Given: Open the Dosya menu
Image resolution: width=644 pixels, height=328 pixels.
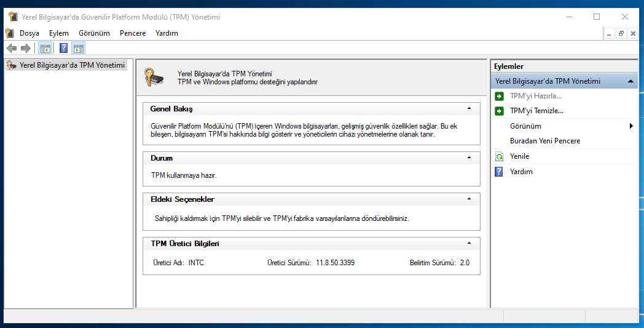Looking at the screenshot, I should point(29,33).
